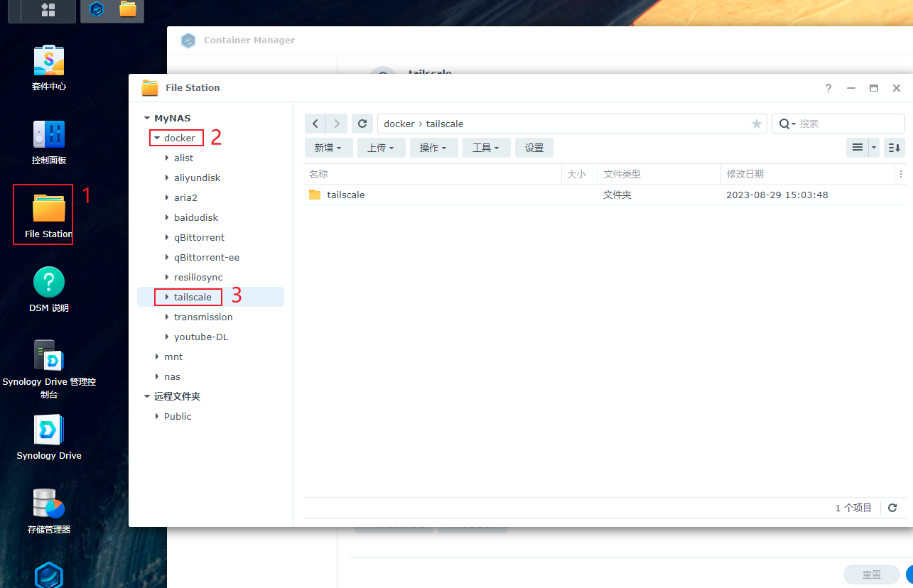Select the aliyundisk folder in the tree
913x588 pixels.
click(198, 178)
